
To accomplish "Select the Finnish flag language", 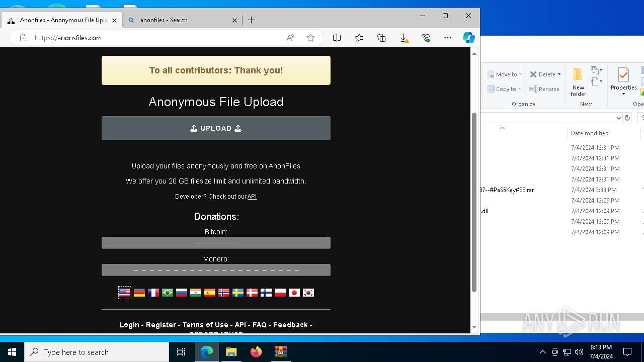I will 266,293.
